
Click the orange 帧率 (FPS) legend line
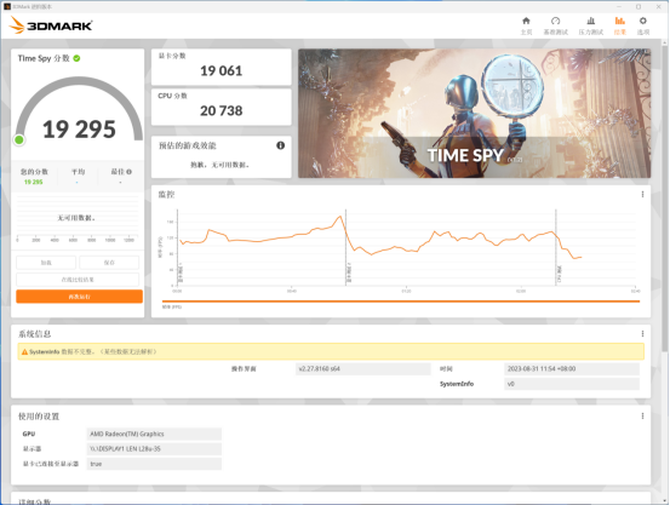pos(401,301)
